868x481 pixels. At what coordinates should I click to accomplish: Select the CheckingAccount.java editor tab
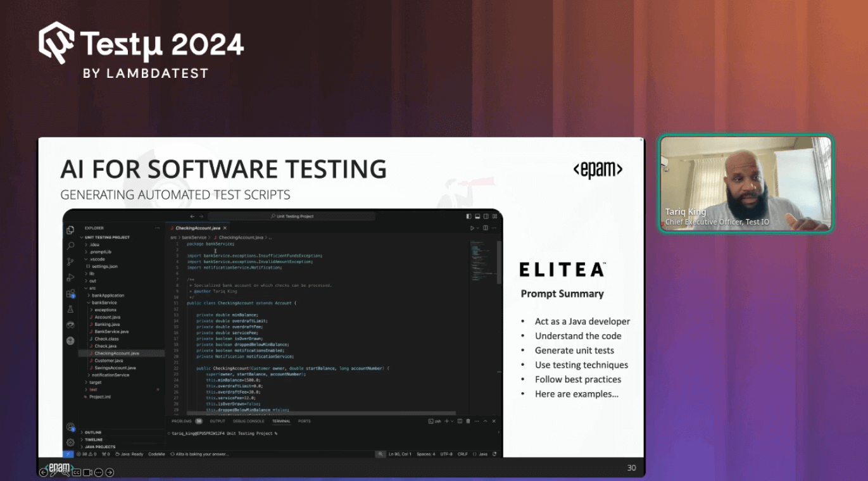pos(198,228)
